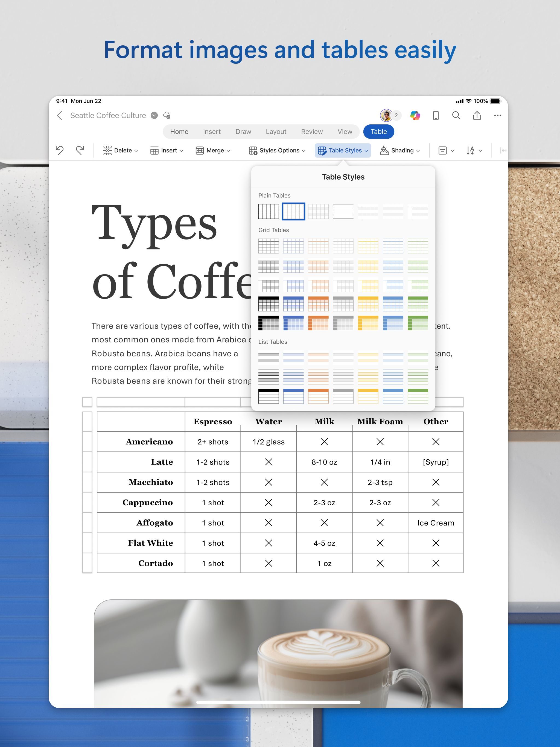Switch to the Home tab

tap(179, 132)
